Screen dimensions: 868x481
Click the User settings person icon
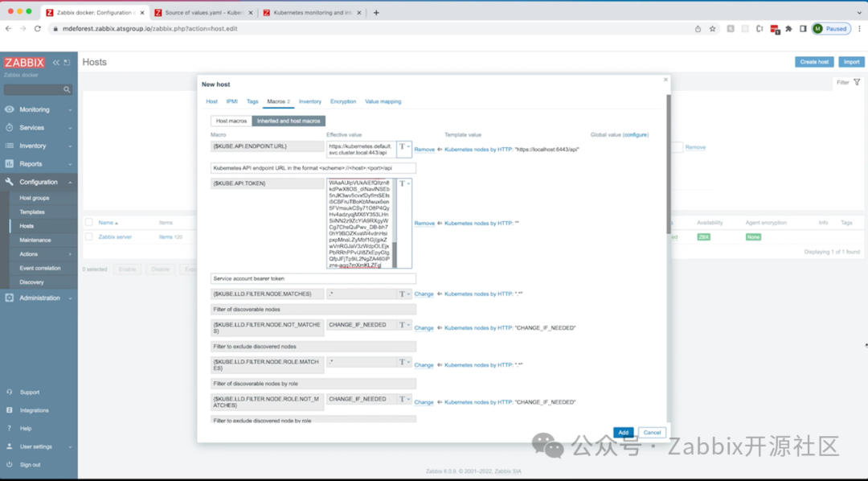[10, 446]
